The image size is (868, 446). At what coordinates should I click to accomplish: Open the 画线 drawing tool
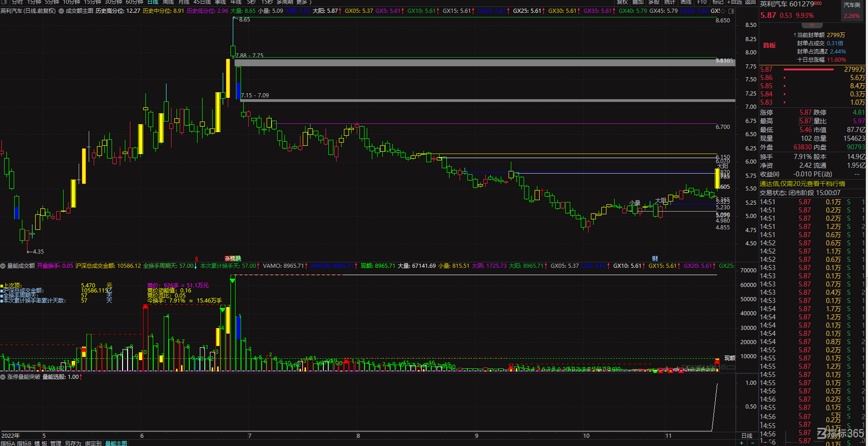click(686, 2)
